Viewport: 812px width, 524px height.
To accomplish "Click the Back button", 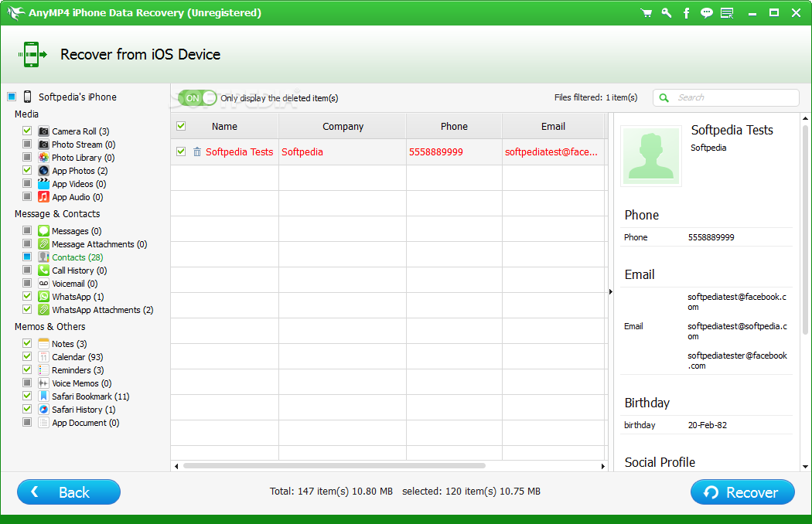I will tap(69, 492).
